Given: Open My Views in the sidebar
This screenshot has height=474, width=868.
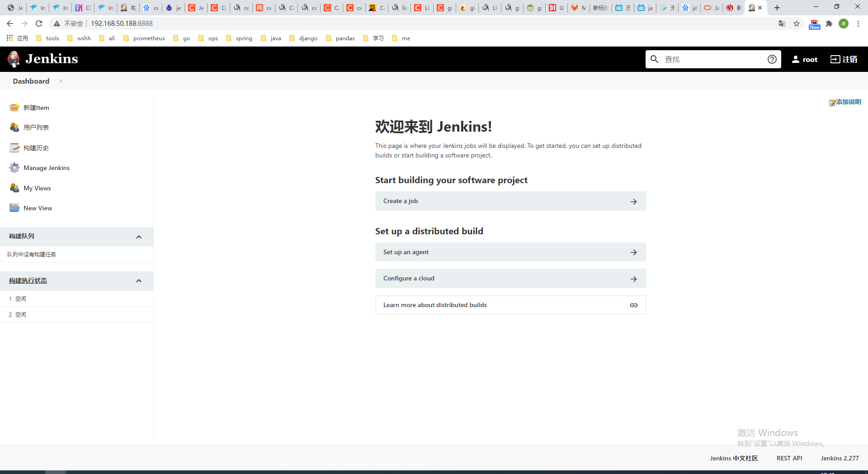Looking at the screenshot, I should pos(37,188).
